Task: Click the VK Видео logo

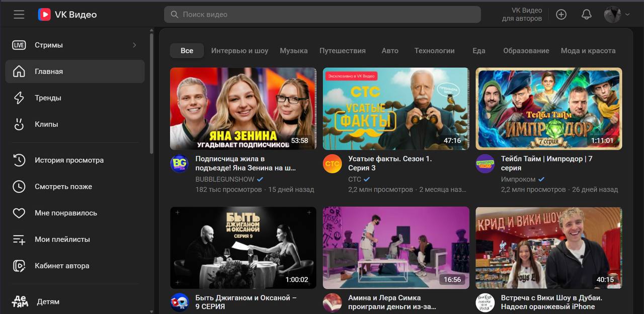Action: pyautogui.click(x=67, y=15)
